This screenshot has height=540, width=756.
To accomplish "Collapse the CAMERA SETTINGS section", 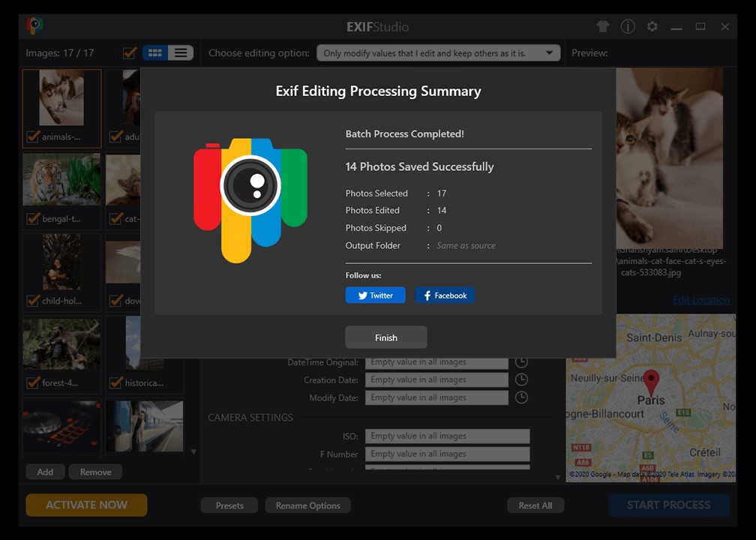I will tap(250, 418).
